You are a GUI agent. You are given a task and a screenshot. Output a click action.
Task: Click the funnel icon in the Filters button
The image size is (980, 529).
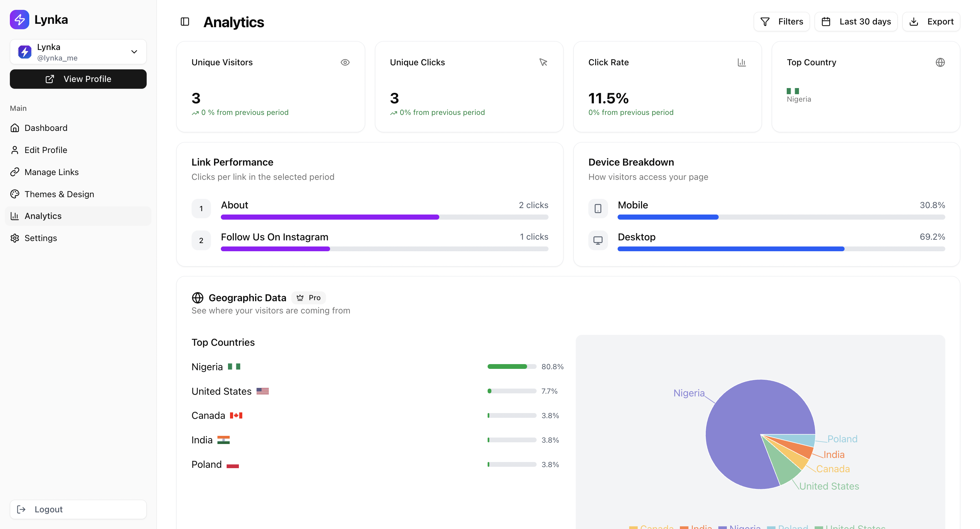click(x=765, y=22)
